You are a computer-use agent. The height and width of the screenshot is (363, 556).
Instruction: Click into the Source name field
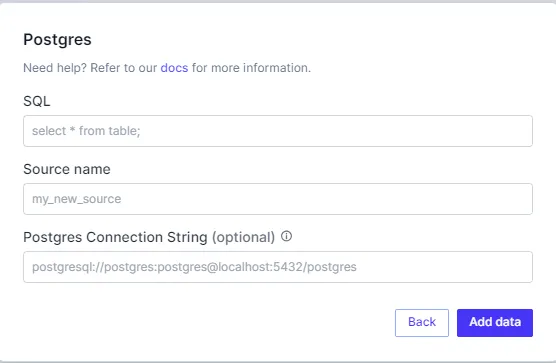(278, 199)
